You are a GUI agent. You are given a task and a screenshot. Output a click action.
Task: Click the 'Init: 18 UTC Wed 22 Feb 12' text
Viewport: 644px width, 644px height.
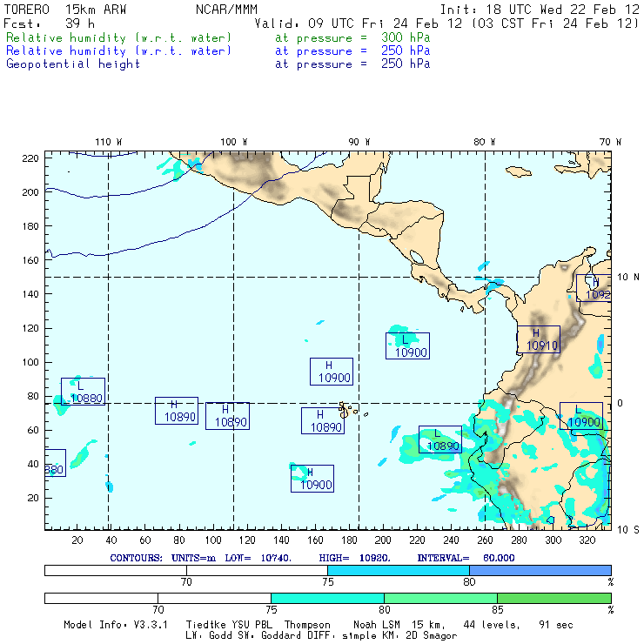tap(540, 10)
